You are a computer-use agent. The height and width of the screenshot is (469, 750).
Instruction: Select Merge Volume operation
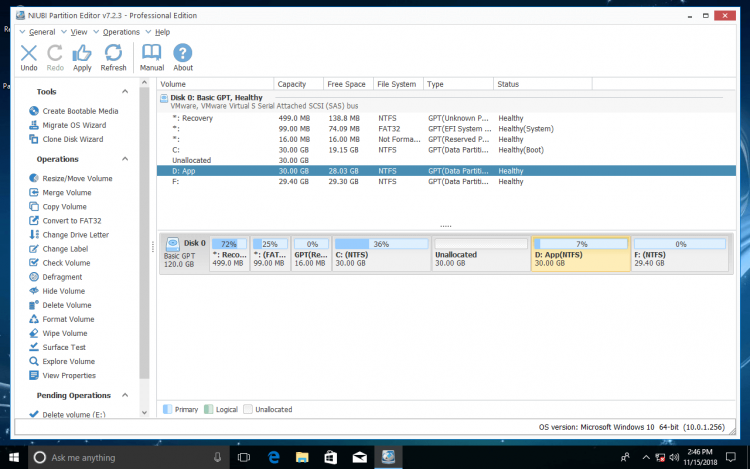click(x=60, y=193)
